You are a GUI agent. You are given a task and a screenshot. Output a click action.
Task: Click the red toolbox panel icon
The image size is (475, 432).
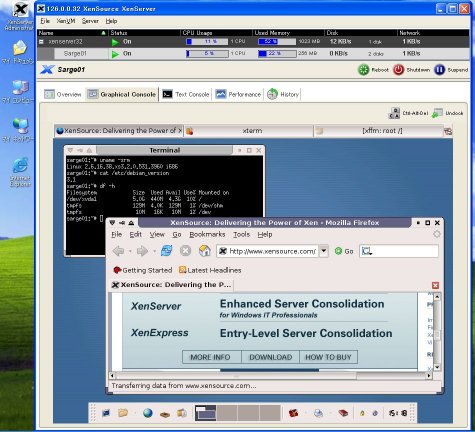coord(293,413)
